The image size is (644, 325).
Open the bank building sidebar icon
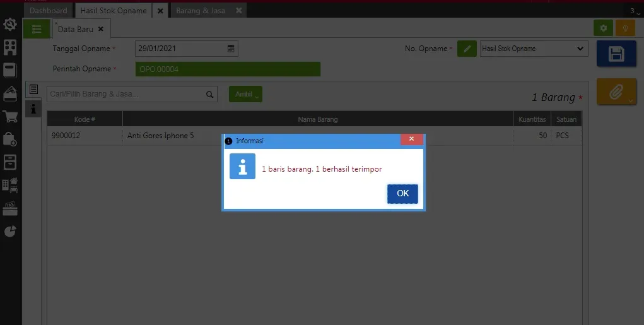click(x=10, y=93)
